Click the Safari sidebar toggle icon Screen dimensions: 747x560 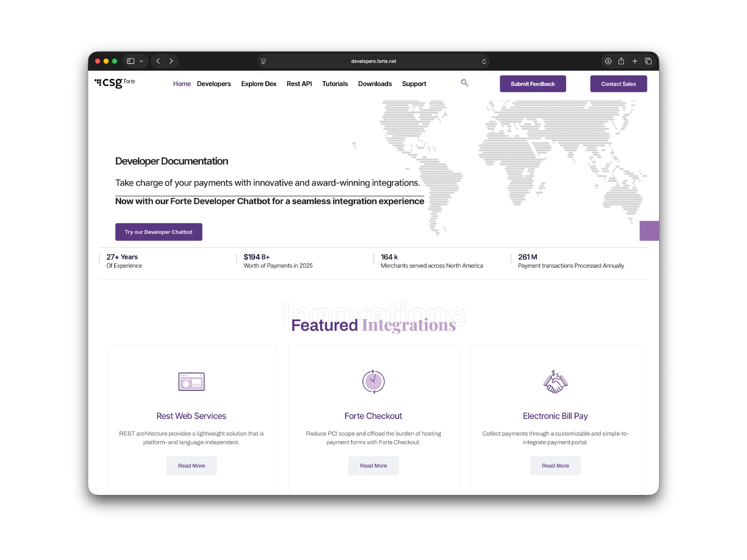click(131, 61)
